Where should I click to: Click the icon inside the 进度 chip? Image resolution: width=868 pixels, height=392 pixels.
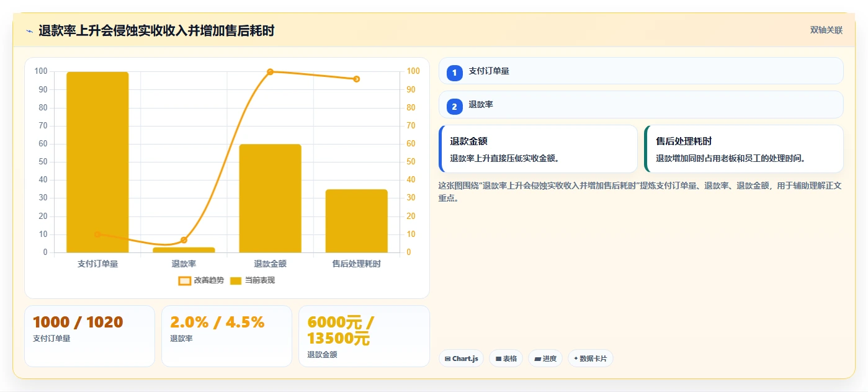(x=537, y=359)
